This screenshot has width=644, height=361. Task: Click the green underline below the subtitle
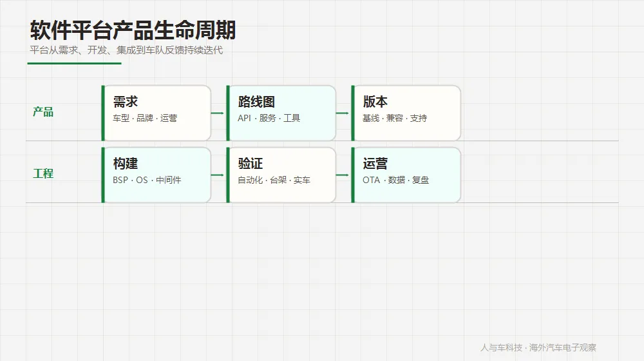pyautogui.click(x=74, y=63)
